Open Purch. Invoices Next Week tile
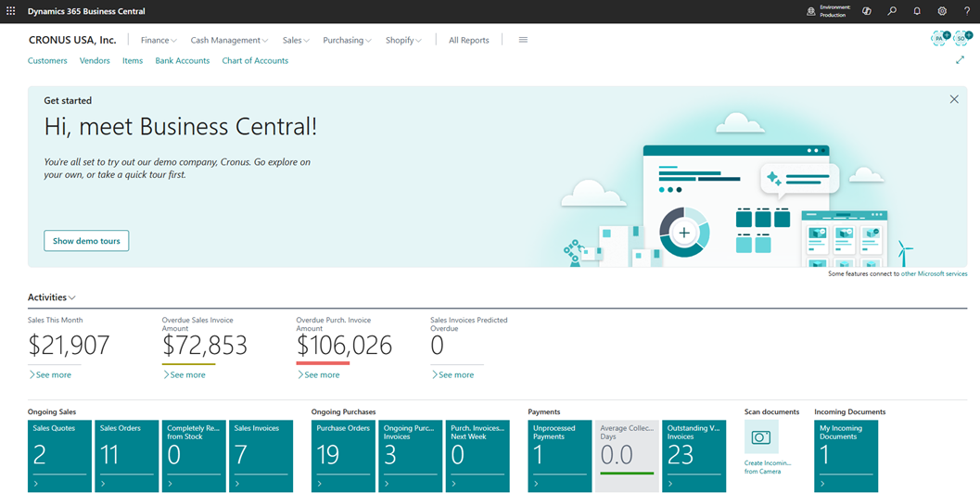This screenshot has height=493, width=980. pos(477,456)
